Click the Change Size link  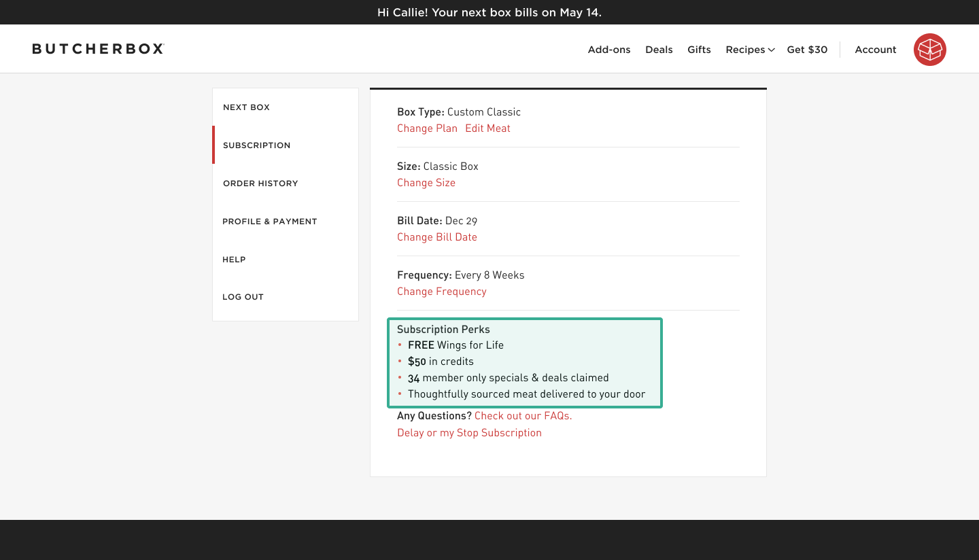pos(426,183)
